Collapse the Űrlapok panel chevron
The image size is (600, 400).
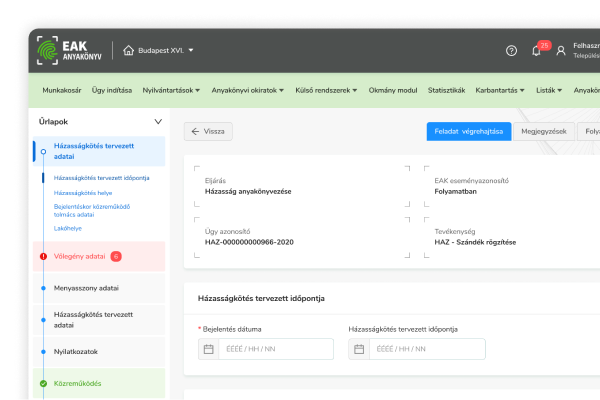click(158, 122)
